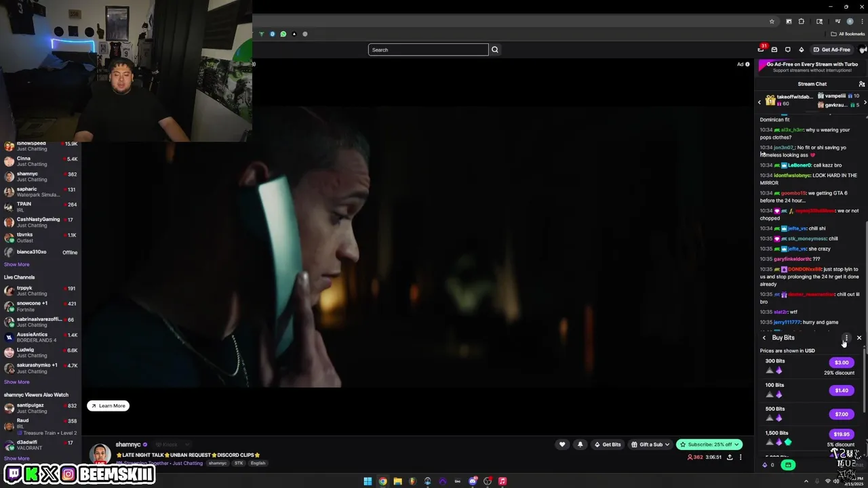Open notifications inbox with 31 badge
The height and width of the screenshot is (488, 868).
761,49
